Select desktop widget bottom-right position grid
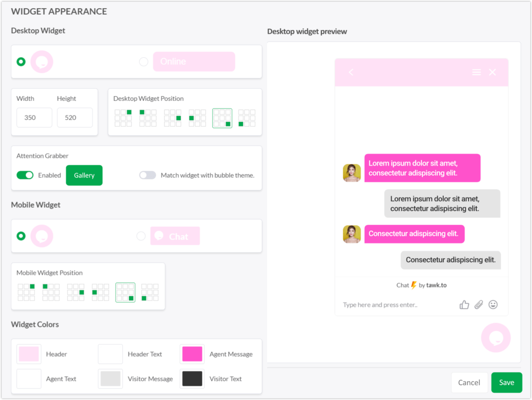 point(222,118)
